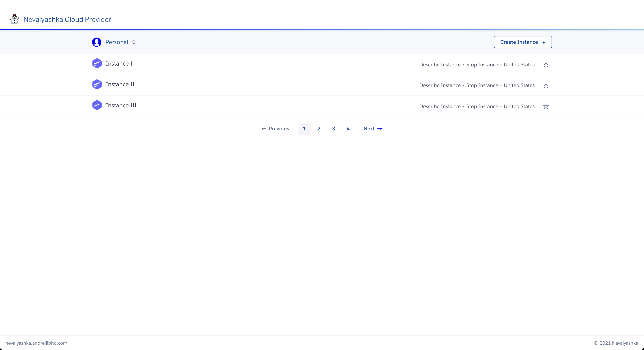Open the Nevalyashka Cloud Provider home link
The height and width of the screenshot is (350, 644).
[x=67, y=20]
